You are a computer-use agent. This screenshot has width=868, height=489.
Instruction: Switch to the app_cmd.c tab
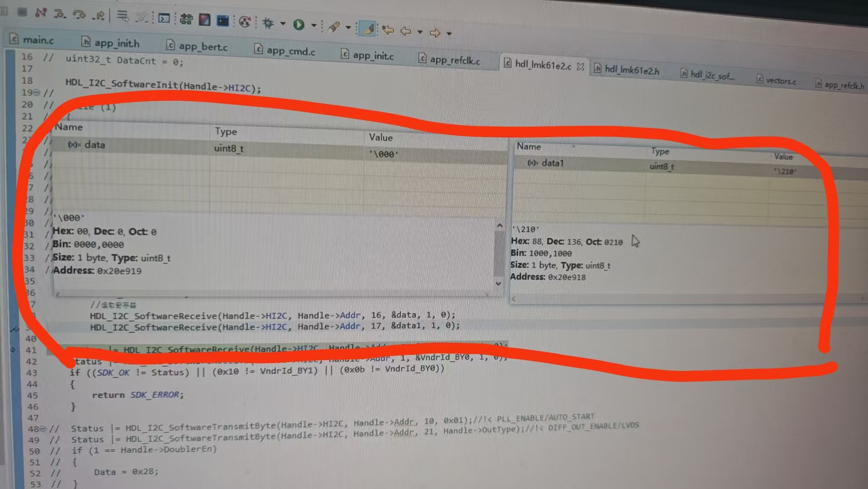285,50
